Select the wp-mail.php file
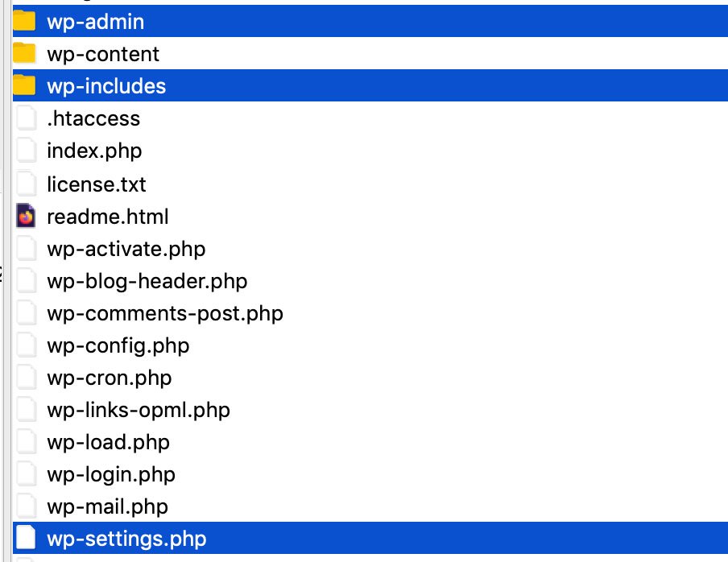 pyautogui.click(x=107, y=506)
